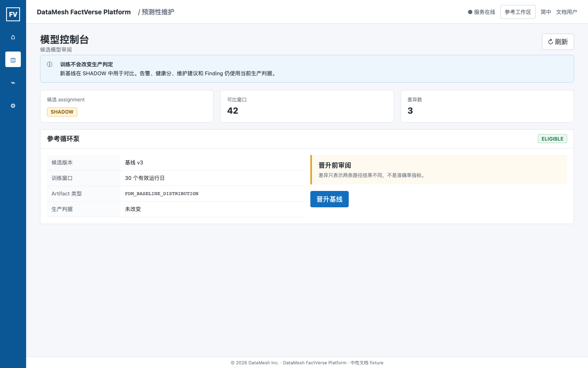The height and width of the screenshot is (368, 588).
Task: Click the service online status dot
Action: click(470, 12)
